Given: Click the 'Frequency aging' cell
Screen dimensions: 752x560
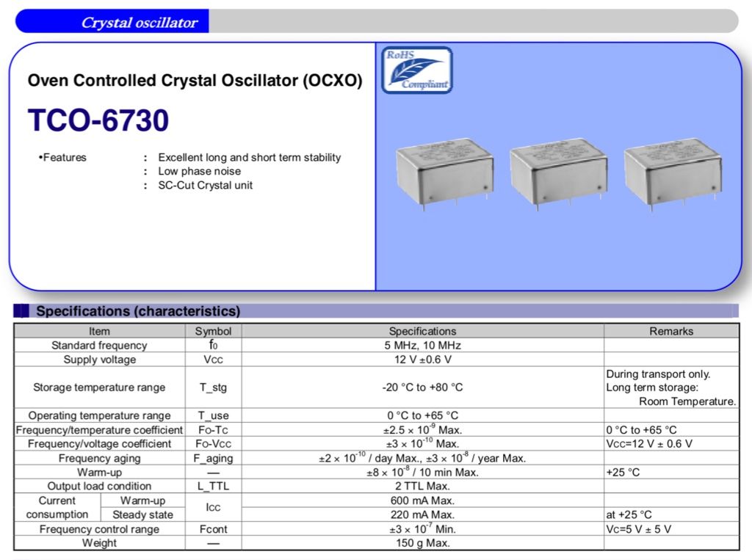Looking at the screenshot, I should tap(99, 459).
